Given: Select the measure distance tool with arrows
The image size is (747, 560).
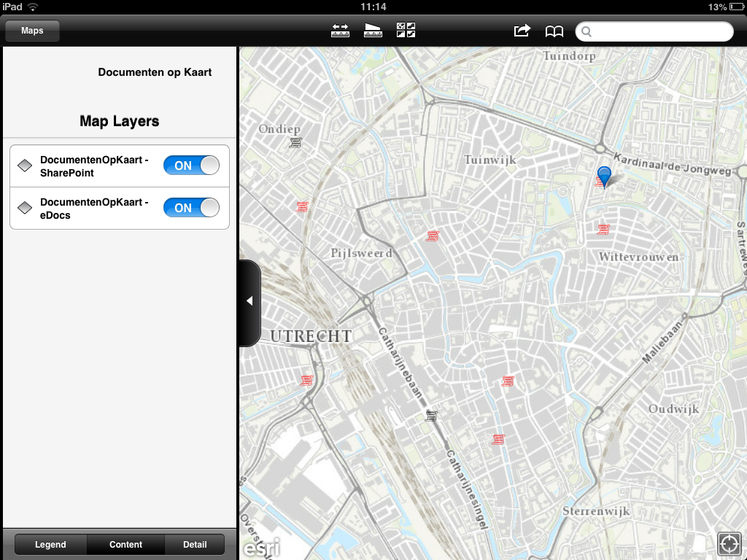Looking at the screenshot, I should [340, 31].
